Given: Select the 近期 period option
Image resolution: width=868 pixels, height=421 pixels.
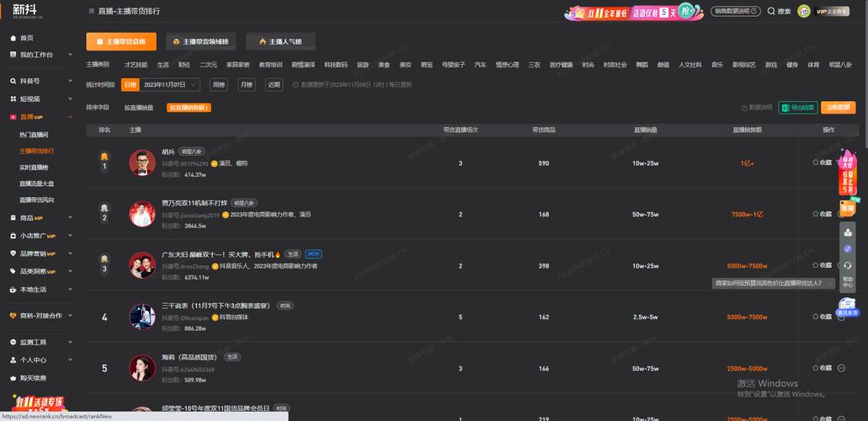Looking at the screenshot, I should (274, 85).
